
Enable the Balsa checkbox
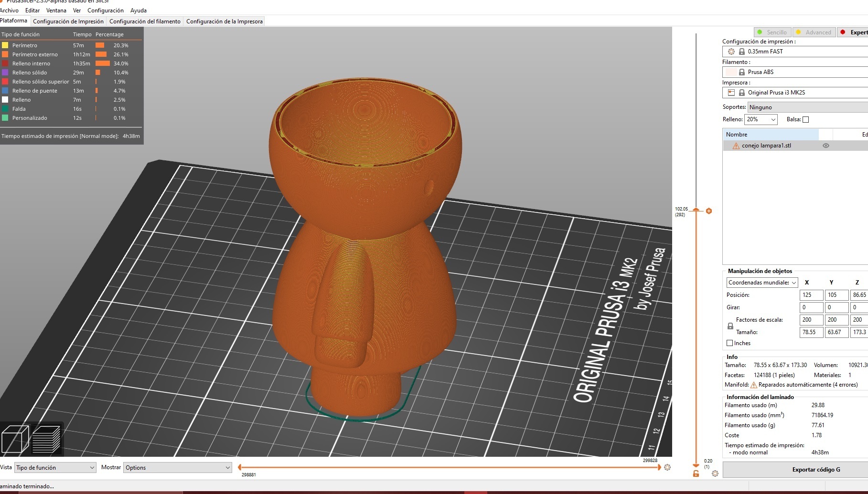tap(806, 119)
